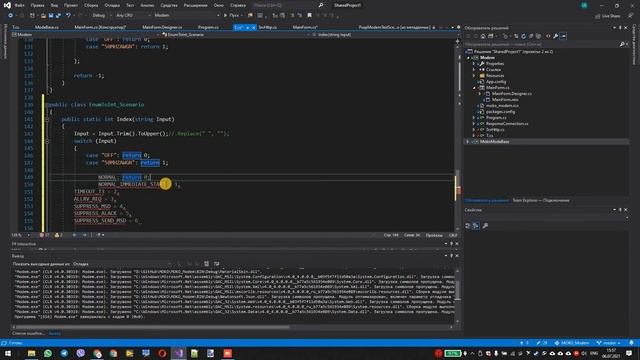This screenshot has height=360, width=640.
Task: Switch to the Team Explorer tab
Action: click(541, 200)
